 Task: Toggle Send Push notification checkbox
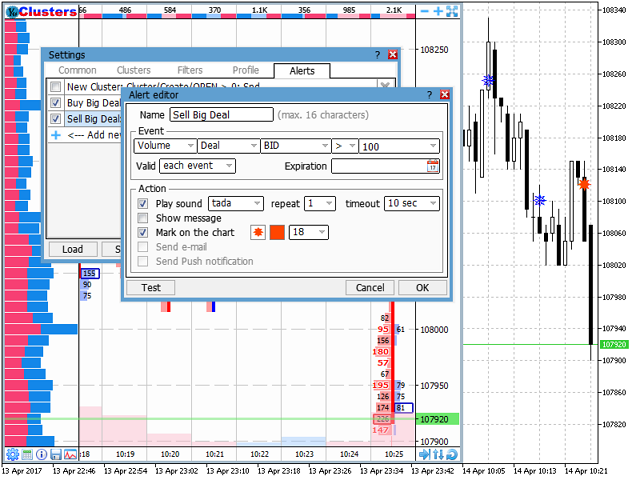point(142,261)
